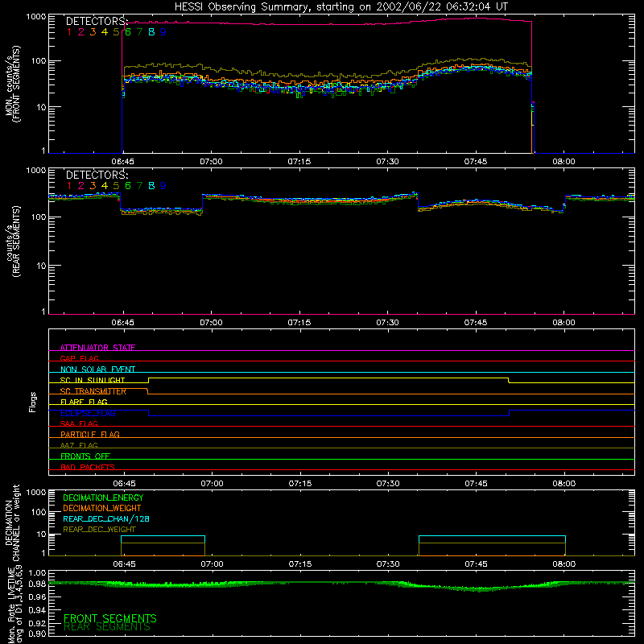Select the DETECTORS: legend heading in rear segments plot
Screen dimensions: 644x644
coord(97,175)
